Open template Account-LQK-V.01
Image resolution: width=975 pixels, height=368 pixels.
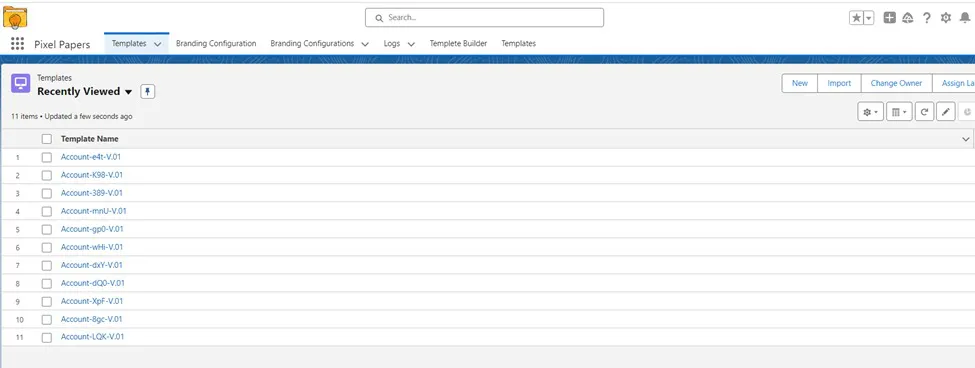point(93,336)
